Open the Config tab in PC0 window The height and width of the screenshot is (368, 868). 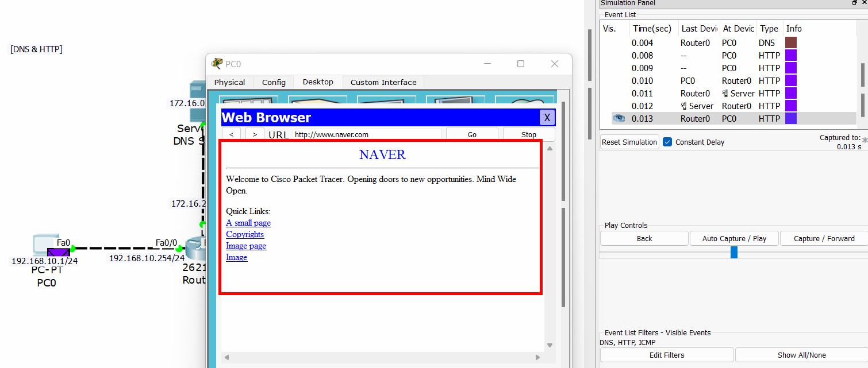tap(274, 82)
